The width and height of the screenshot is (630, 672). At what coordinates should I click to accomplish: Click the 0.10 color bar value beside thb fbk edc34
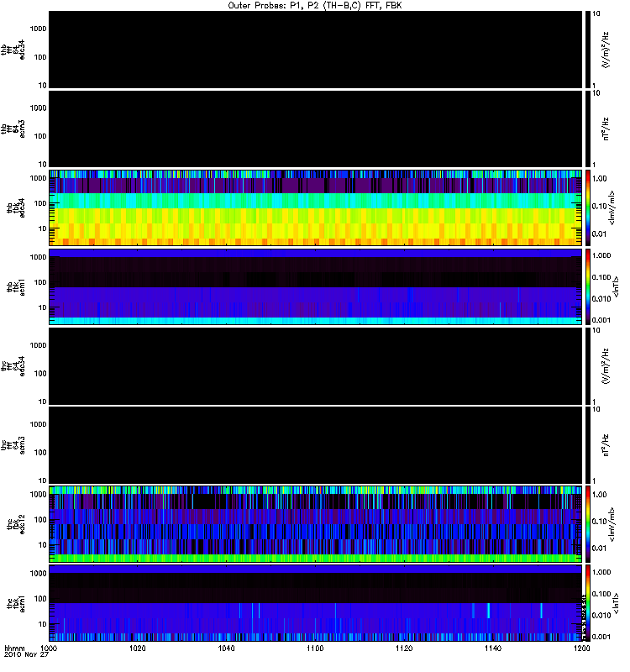599,206
